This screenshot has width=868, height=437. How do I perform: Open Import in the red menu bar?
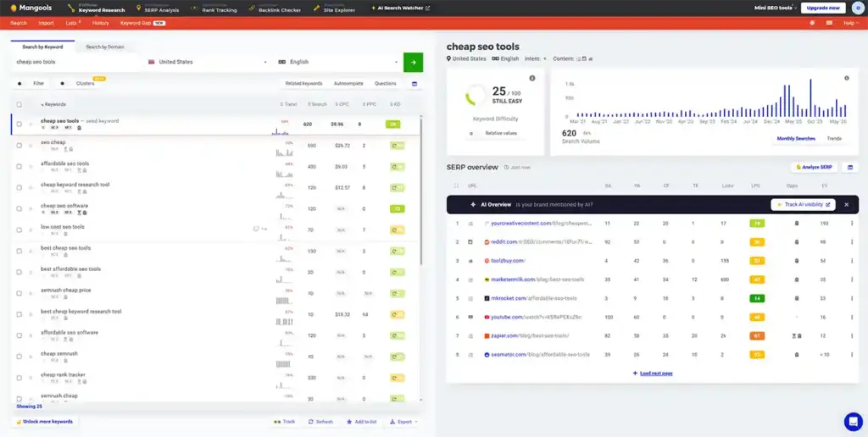[x=46, y=23]
